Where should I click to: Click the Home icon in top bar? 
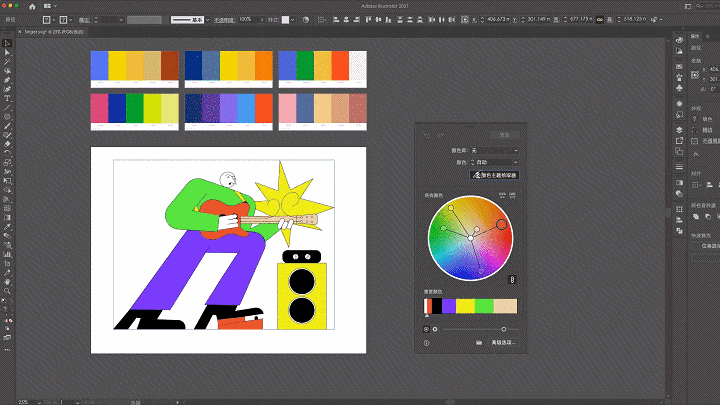click(x=31, y=6)
